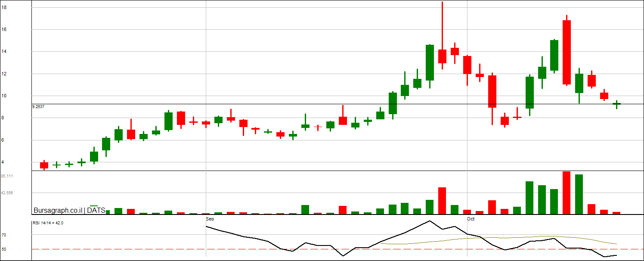The width and height of the screenshot is (644, 261).
Task: Click the 10 price axis label
Action: pos(4,96)
